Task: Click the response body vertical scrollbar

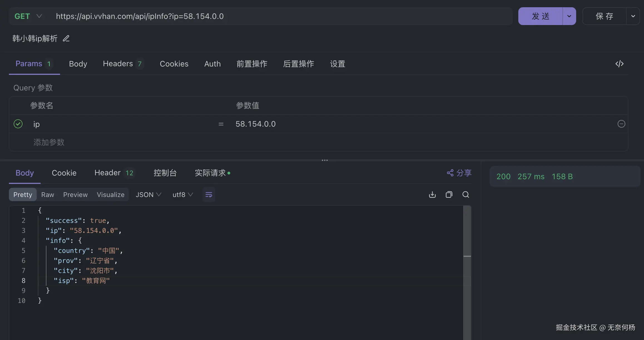Action: pos(467,231)
